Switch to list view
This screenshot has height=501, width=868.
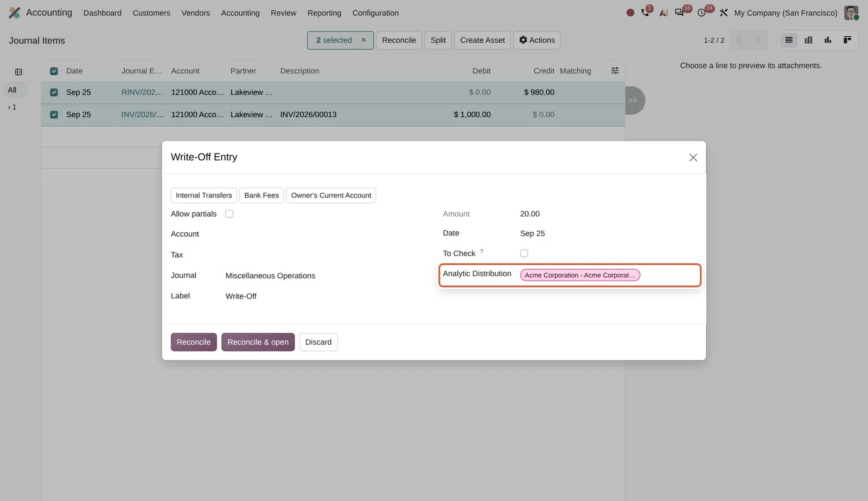[x=789, y=40]
